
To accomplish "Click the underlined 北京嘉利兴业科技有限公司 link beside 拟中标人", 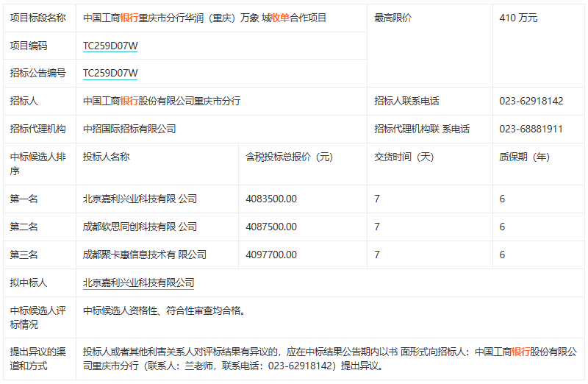I will pyautogui.click(x=138, y=282).
